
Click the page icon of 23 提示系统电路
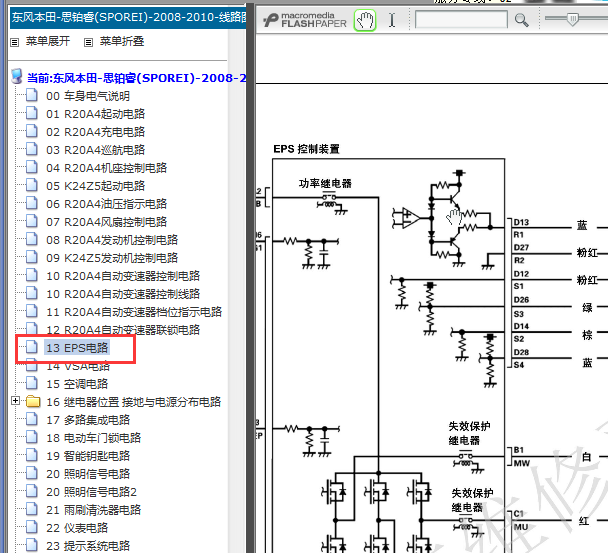(x=32, y=545)
